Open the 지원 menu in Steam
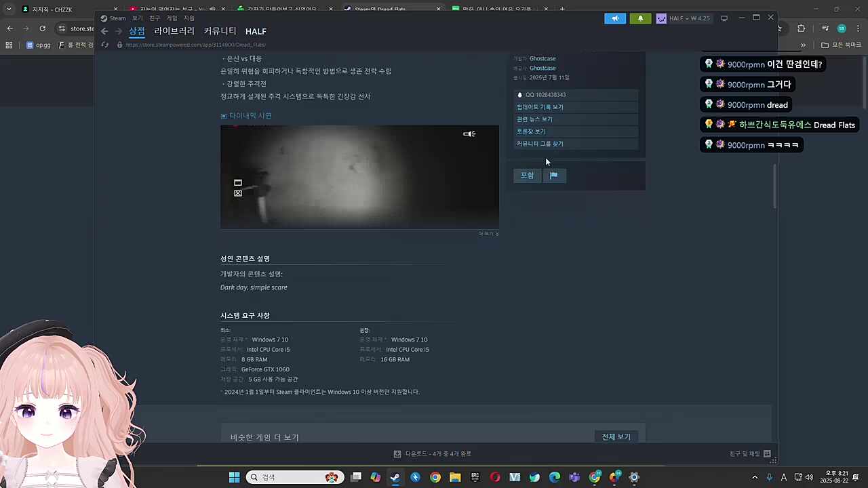Screen dimensions: 868x488 189,18
